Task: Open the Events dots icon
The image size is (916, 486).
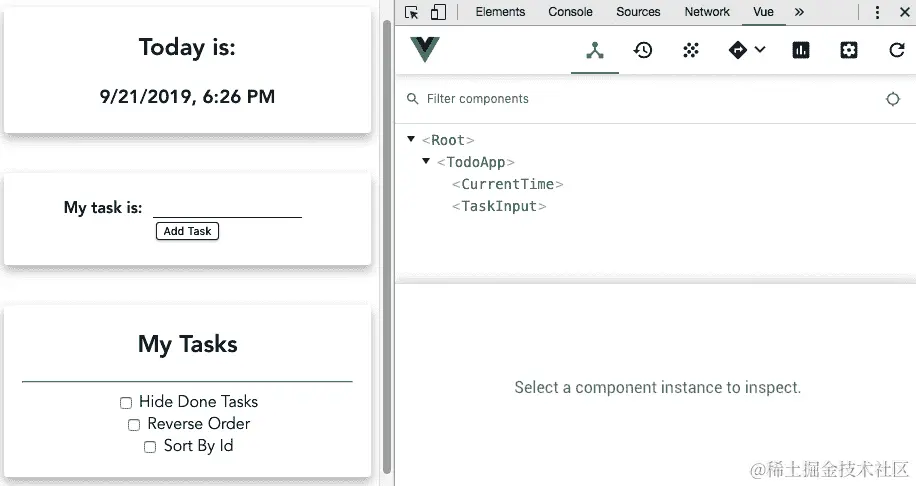Action: pyautogui.click(x=691, y=50)
